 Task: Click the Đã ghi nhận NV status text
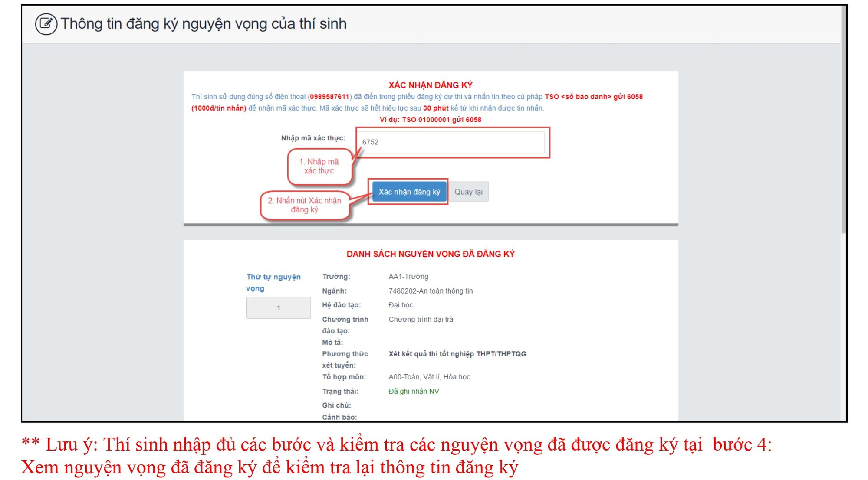click(x=414, y=391)
